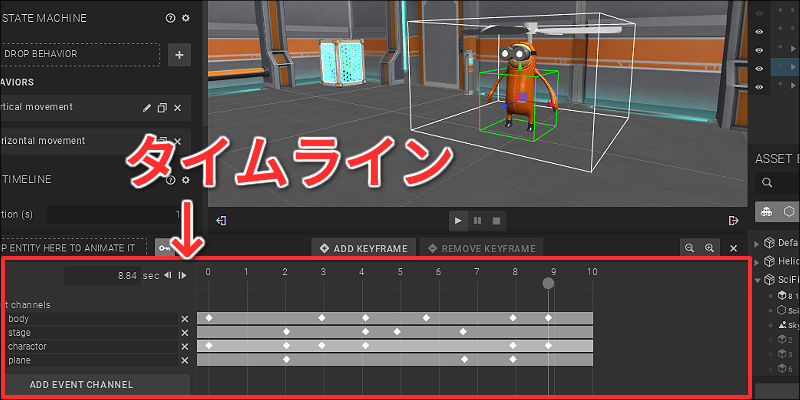Viewport: 800px width, 400px height.
Task: Click ADD KEYFRAME button
Action: click(x=364, y=248)
